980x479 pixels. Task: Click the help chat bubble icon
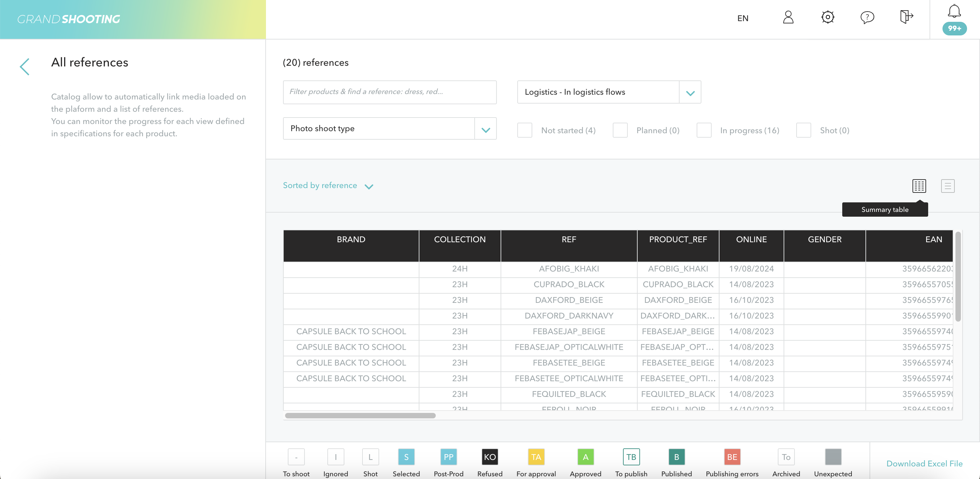(x=867, y=17)
